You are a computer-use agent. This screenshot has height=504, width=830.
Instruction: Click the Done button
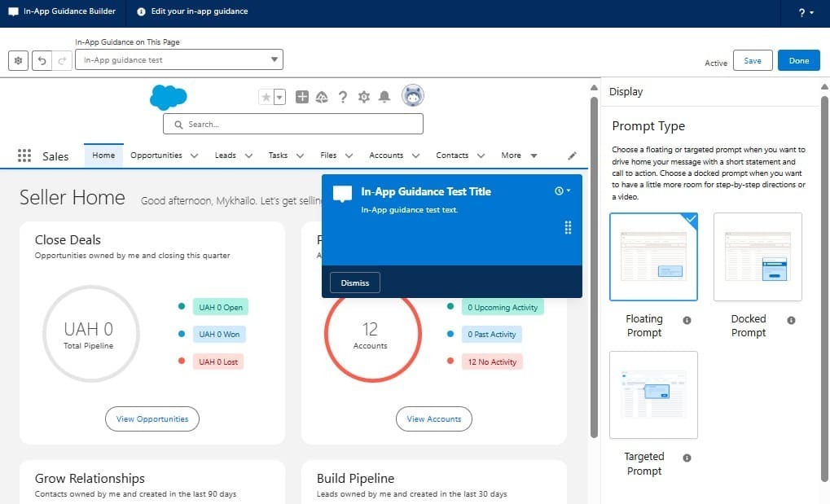(799, 60)
